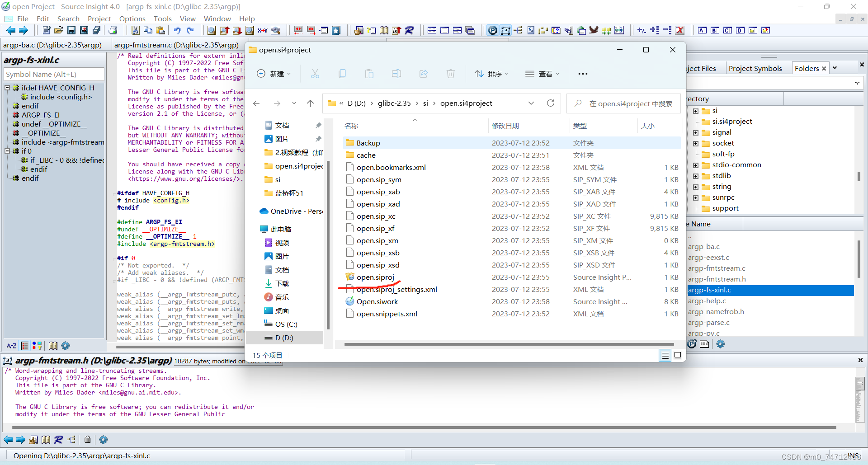The image size is (868, 465).
Task: Open Replace with the X-to-Y toolbar icon
Action: click(263, 30)
